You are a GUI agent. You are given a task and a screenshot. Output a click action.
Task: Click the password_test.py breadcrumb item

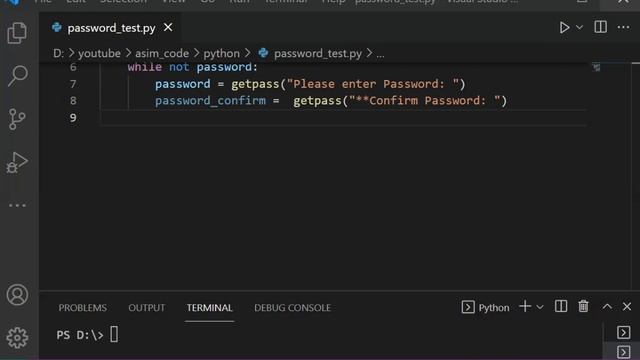310,53
